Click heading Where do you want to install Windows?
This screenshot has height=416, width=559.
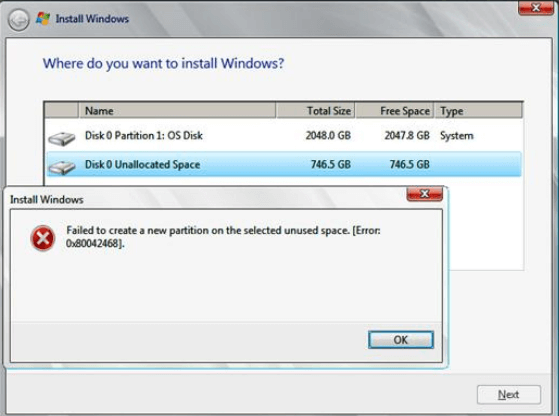163,64
